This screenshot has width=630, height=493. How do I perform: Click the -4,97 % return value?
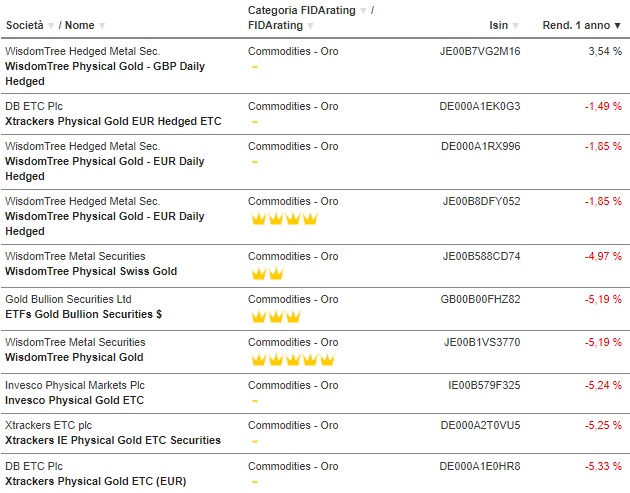(x=603, y=256)
